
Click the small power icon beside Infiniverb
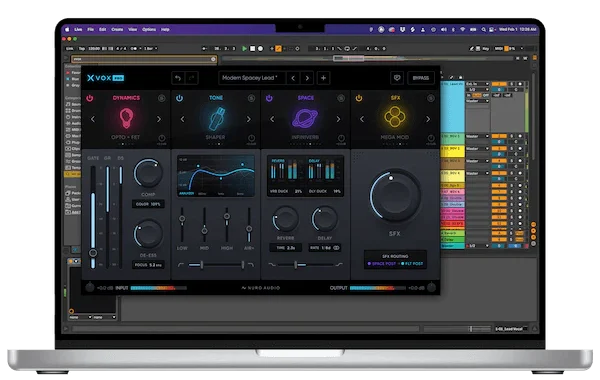point(341,139)
